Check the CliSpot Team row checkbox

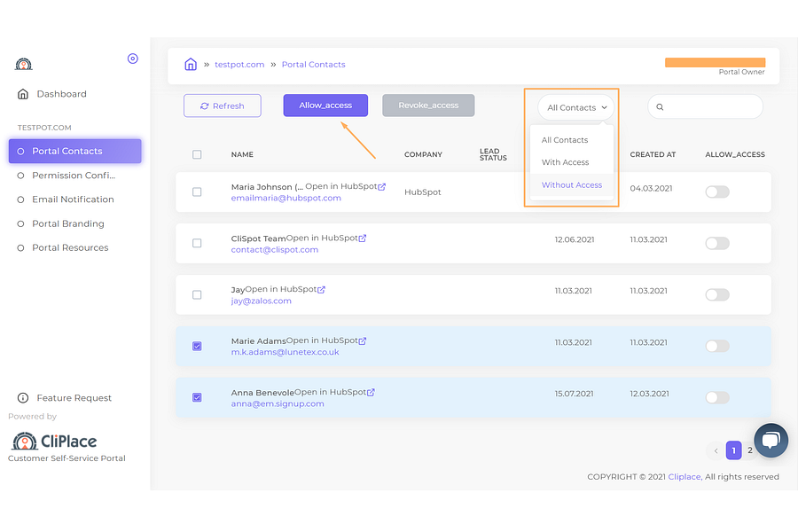tap(197, 243)
